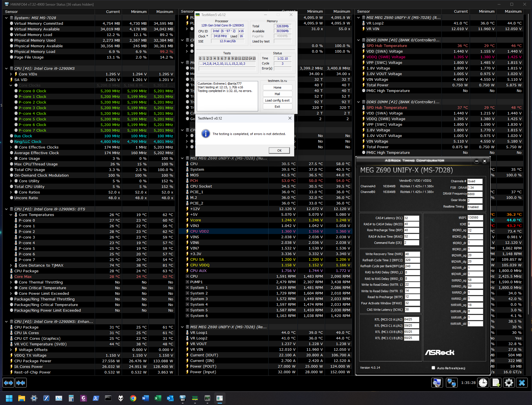Click HWiNFO log file start icon
This screenshot has height=405, width=532.
click(x=496, y=383)
